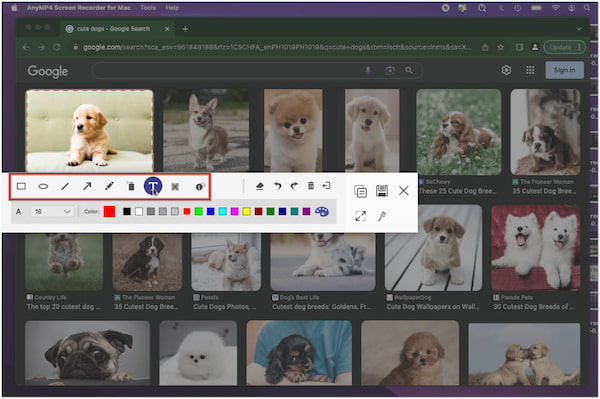This screenshot has width=600, height=399.
Task: Select the numbered callout tool
Action: click(199, 186)
